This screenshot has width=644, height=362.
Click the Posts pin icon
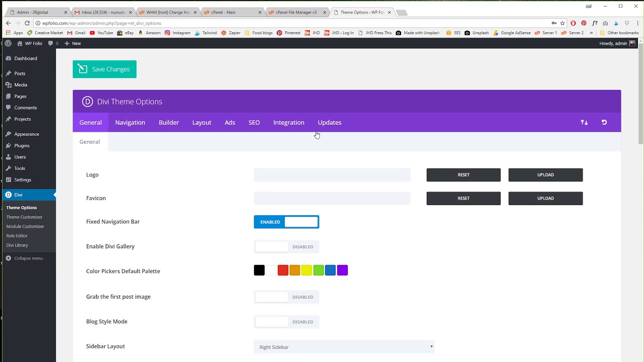(x=9, y=73)
